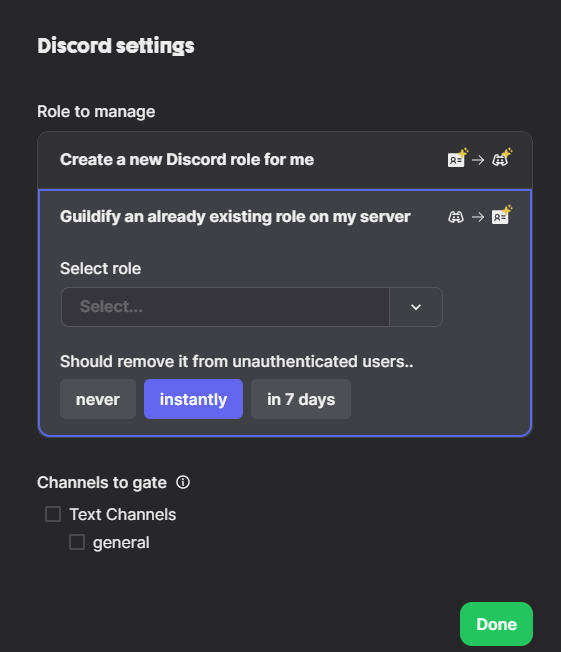Choose 'never' removal option
561x652 pixels.
98,399
